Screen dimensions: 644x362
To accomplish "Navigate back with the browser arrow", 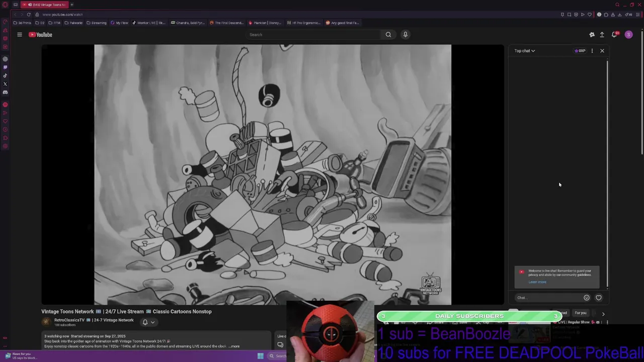I will click(15, 15).
